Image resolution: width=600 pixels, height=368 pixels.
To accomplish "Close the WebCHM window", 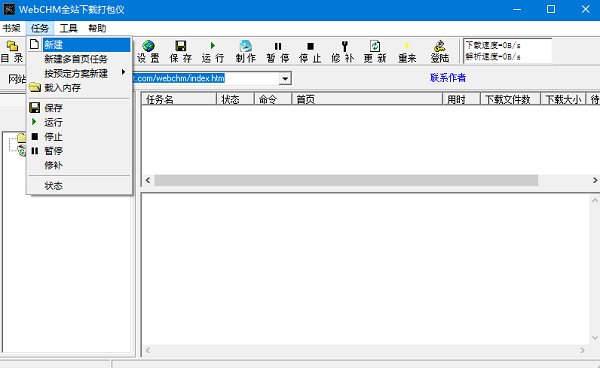I will pos(585,10).
